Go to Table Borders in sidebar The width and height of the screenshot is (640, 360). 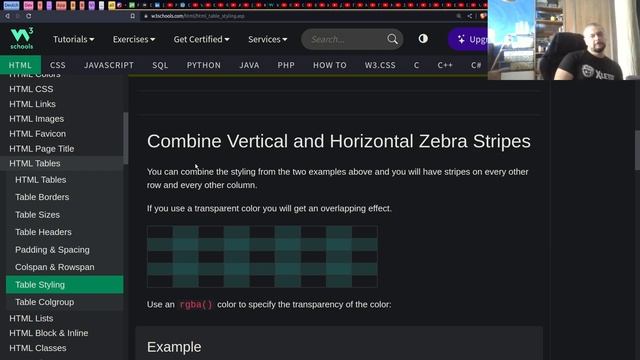[42, 197]
